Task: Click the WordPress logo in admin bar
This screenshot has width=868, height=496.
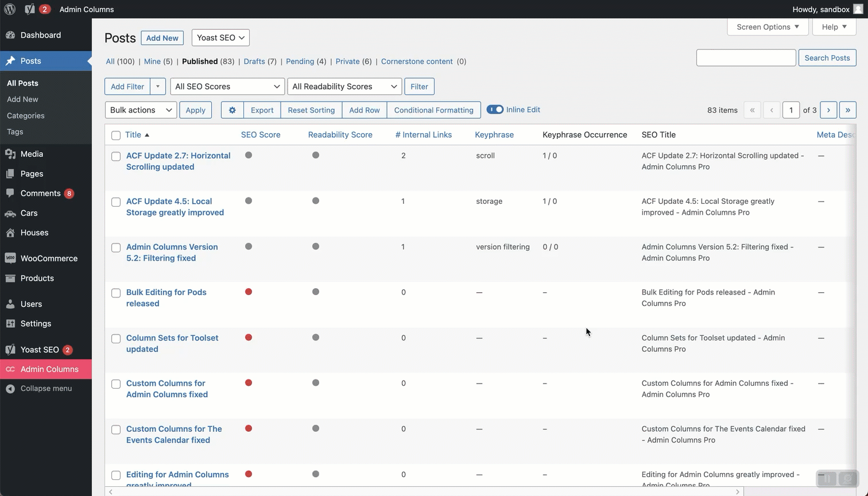Action: click(10, 9)
